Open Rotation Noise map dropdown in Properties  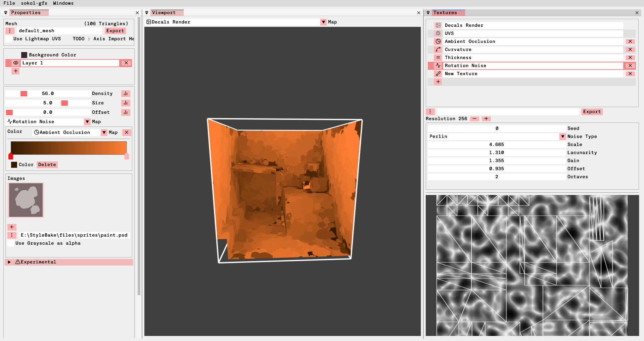(87, 121)
